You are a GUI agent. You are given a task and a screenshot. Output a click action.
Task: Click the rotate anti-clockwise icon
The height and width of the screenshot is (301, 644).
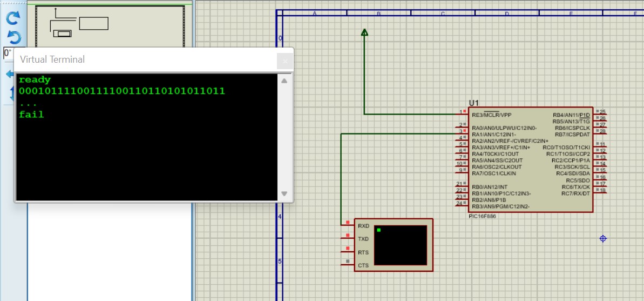tap(13, 37)
